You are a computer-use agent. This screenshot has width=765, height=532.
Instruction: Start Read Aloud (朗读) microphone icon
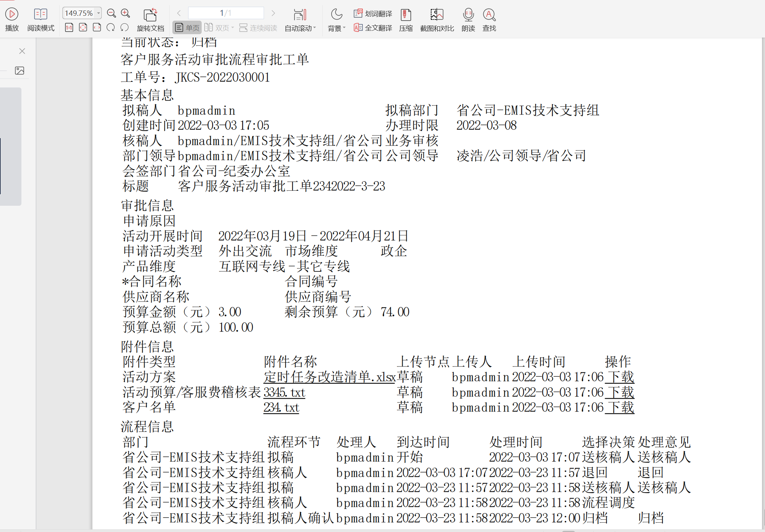(468, 15)
